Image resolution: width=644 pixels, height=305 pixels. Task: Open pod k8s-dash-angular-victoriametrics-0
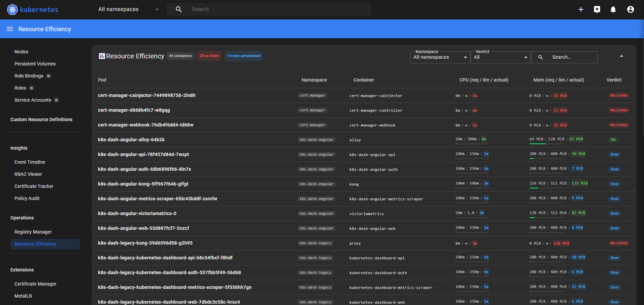click(x=137, y=213)
